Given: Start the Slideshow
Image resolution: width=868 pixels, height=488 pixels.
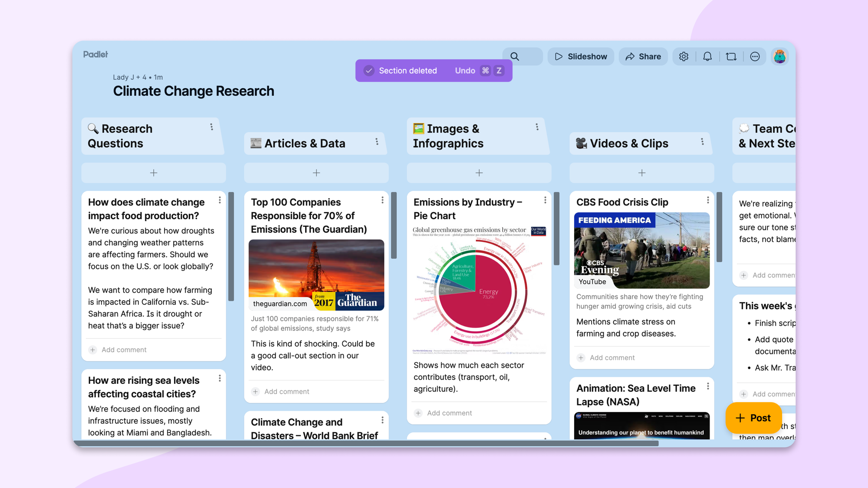Looking at the screenshot, I should 581,56.
